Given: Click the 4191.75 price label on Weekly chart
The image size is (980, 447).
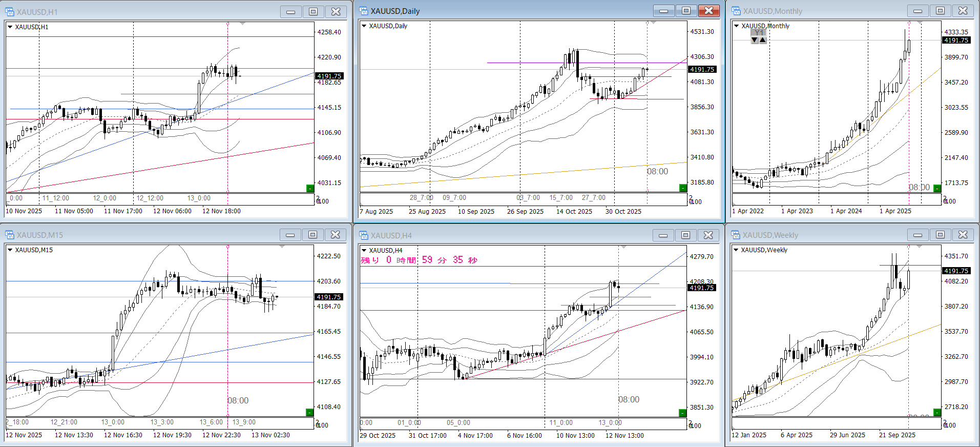Looking at the screenshot, I should (x=956, y=271).
